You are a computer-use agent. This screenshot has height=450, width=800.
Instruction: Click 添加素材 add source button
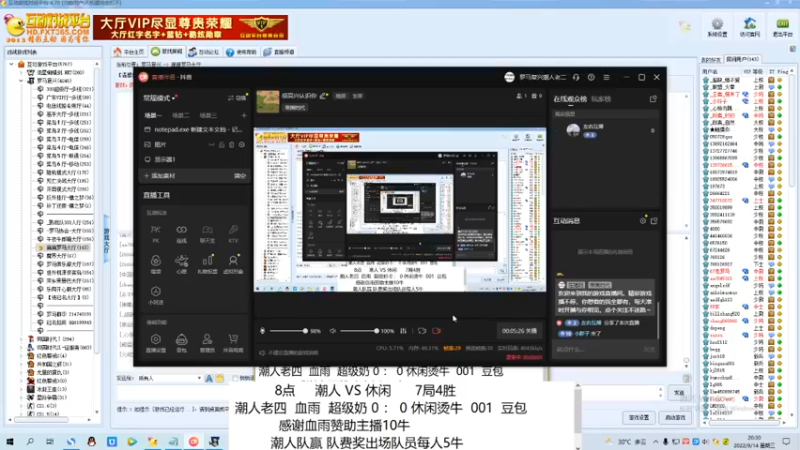point(160,176)
